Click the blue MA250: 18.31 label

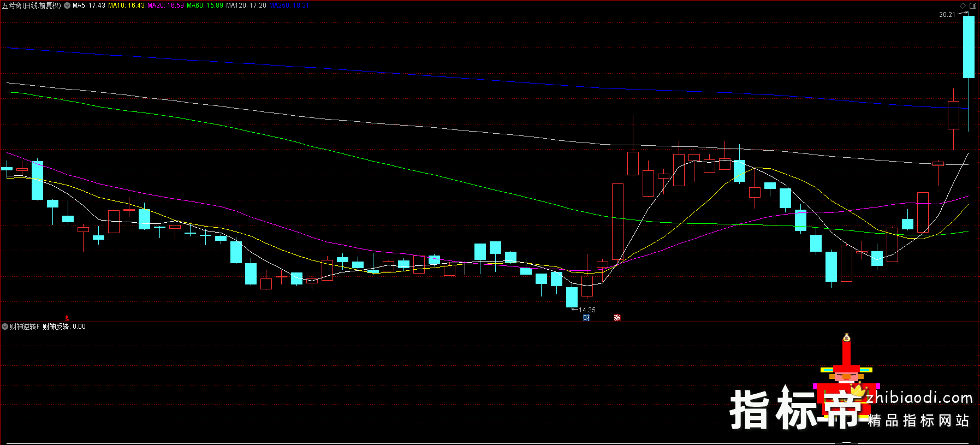click(289, 5)
